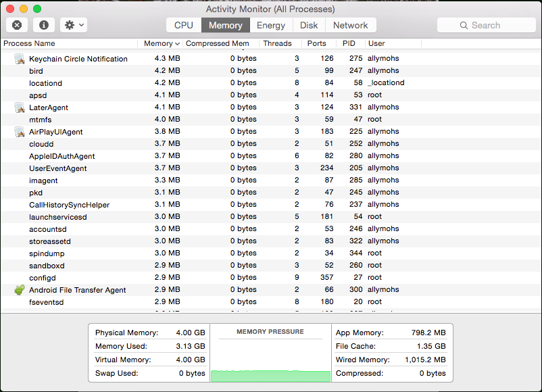Open the process Inspect info button
This screenshot has width=542, height=392.
click(43, 25)
